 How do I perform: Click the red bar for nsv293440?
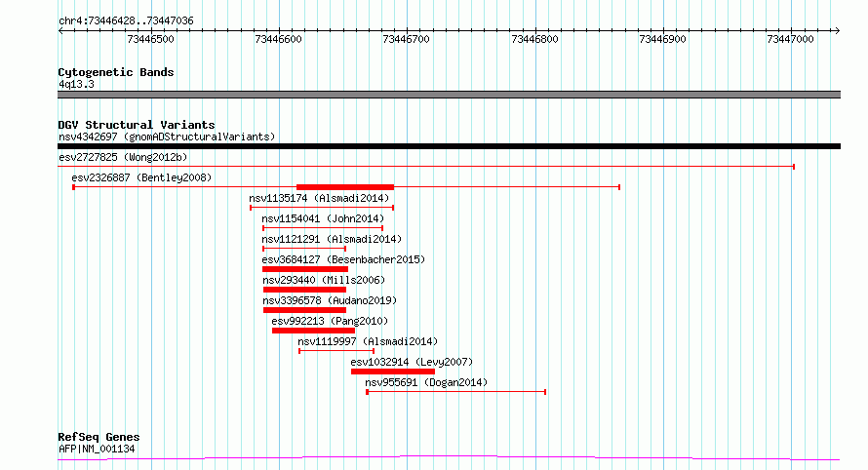tap(304, 290)
